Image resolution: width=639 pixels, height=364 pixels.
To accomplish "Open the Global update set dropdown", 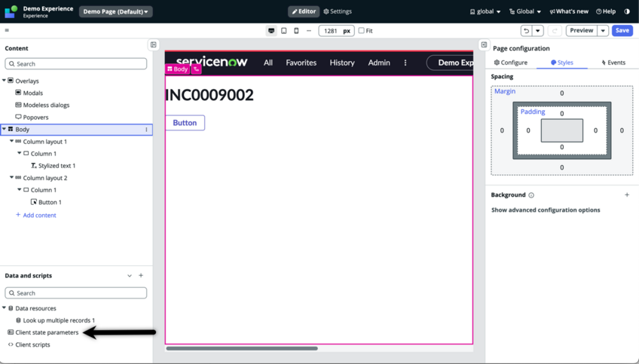I will point(525,11).
